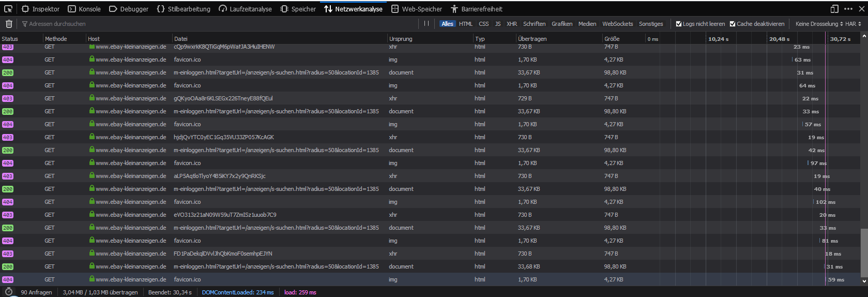Select the 'Alles' request filter
Image resolution: width=868 pixels, height=297 pixels.
[x=447, y=24]
